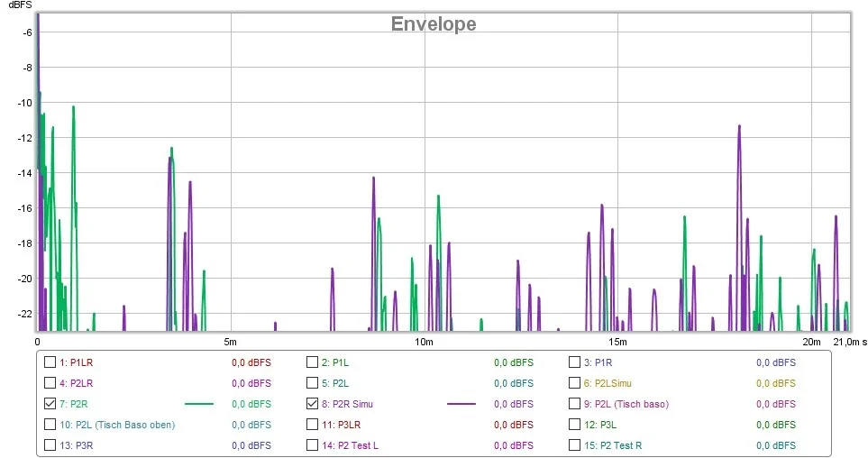
Task: Click the green line swatch for P2R
Action: 198,404
